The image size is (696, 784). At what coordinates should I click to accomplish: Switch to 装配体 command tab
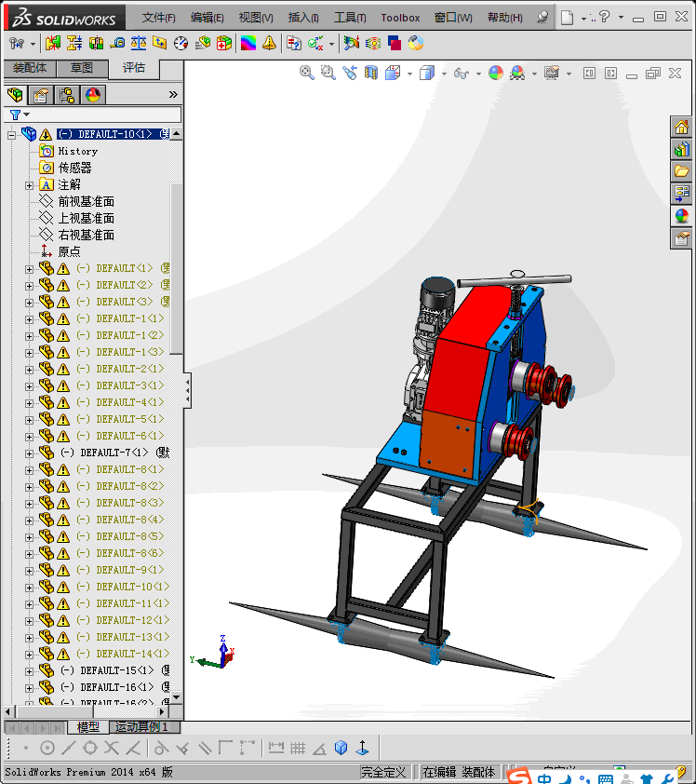click(x=30, y=68)
